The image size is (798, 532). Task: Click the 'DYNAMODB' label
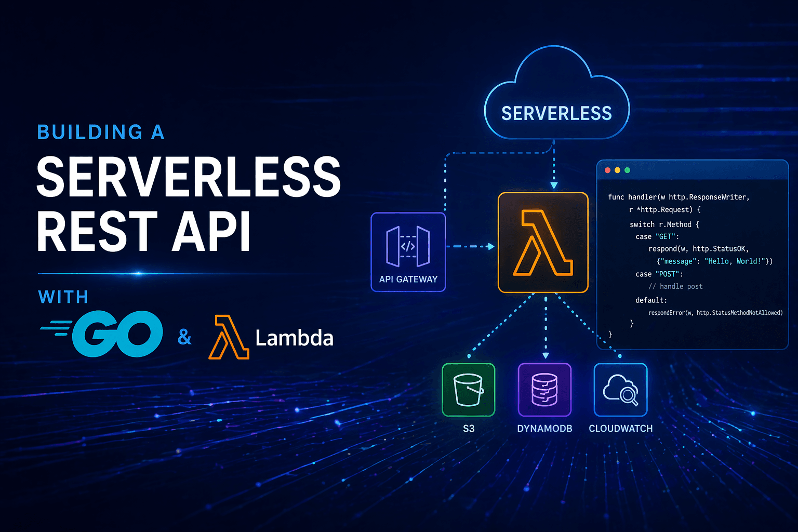click(544, 429)
